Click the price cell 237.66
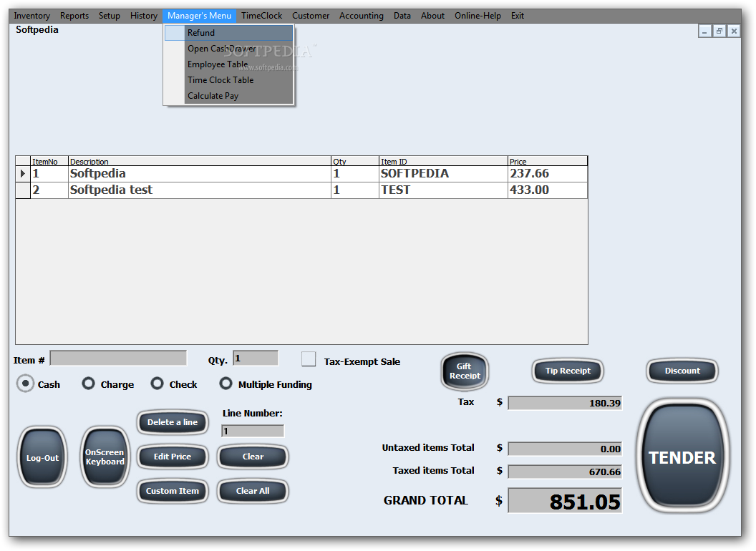The height and width of the screenshot is (551, 756). [547, 174]
